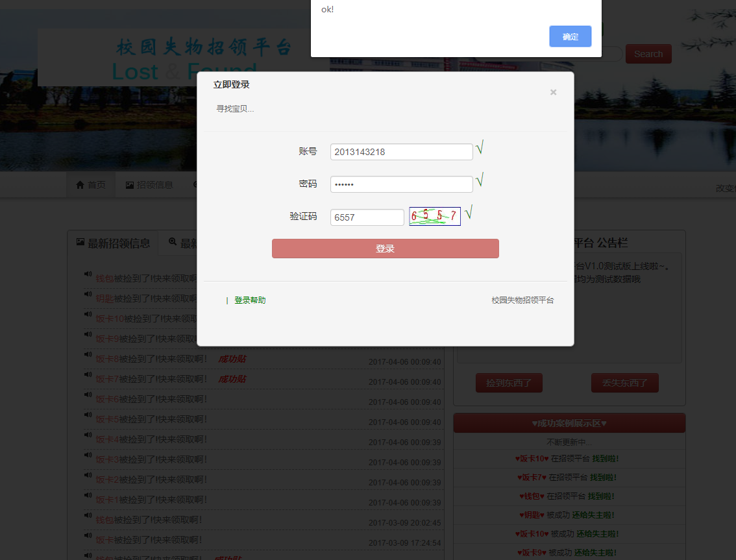Viewport: 736px width, 560px height.
Task: Click the speaker icon next to the 钱包 listing
Action: (x=88, y=274)
